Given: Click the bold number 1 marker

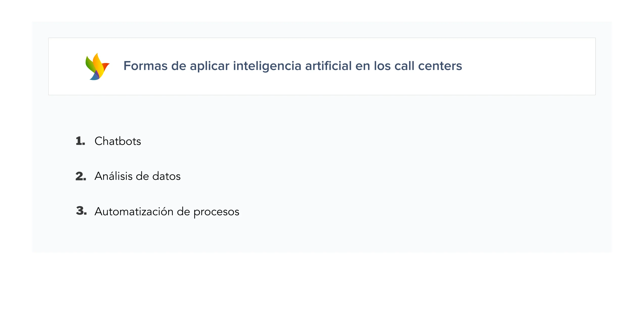Looking at the screenshot, I should (80, 141).
